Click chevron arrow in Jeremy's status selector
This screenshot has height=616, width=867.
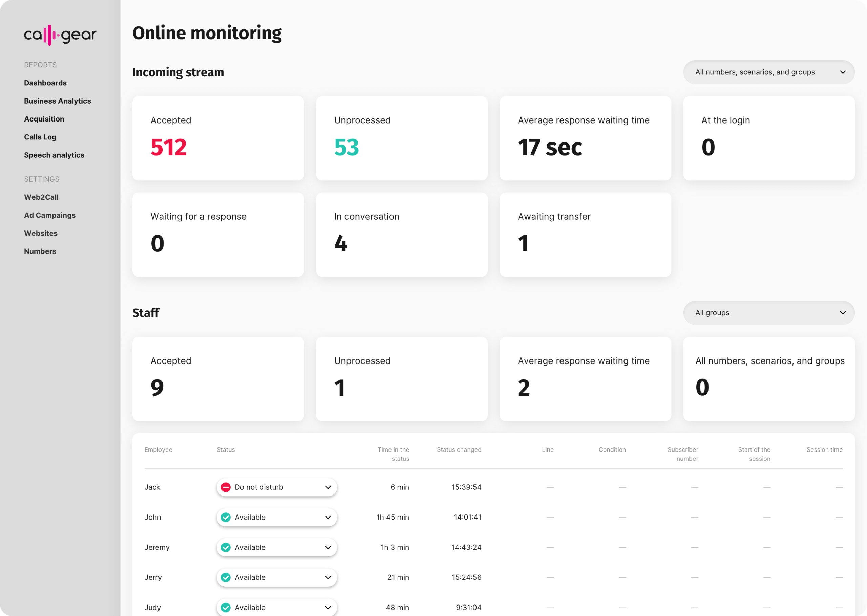tap(328, 547)
